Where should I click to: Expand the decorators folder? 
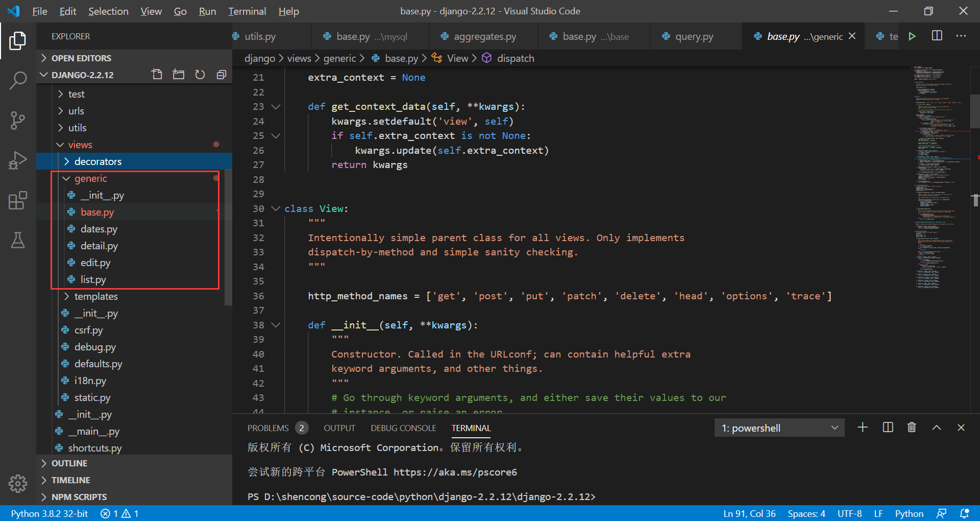pos(134,161)
